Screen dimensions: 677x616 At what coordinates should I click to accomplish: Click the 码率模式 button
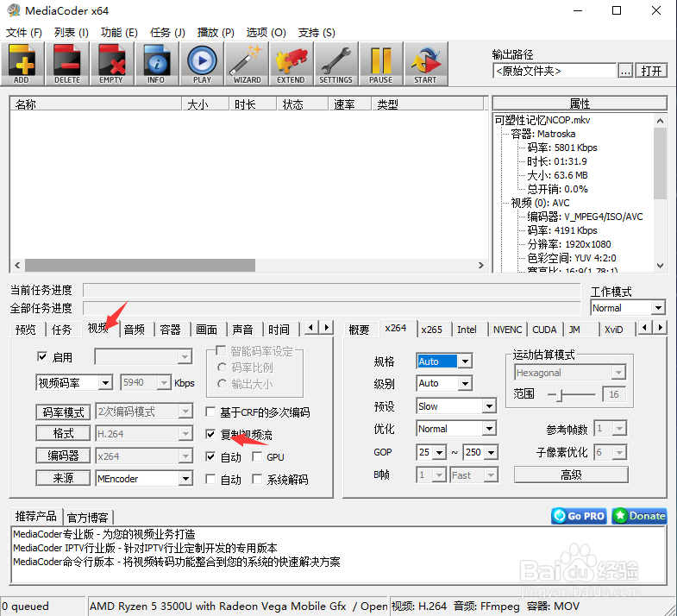pos(63,412)
